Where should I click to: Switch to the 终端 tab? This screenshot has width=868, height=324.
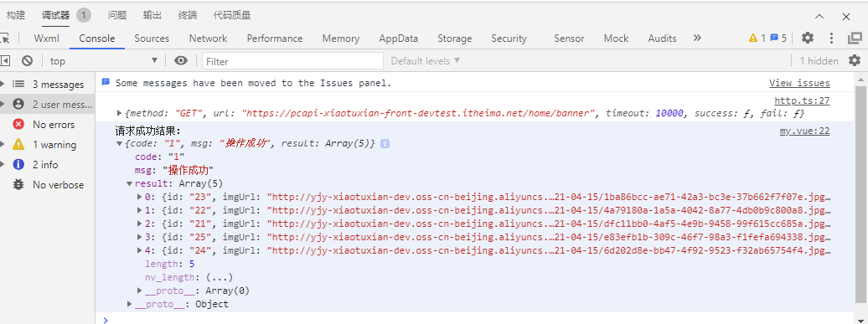pyautogui.click(x=188, y=15)
